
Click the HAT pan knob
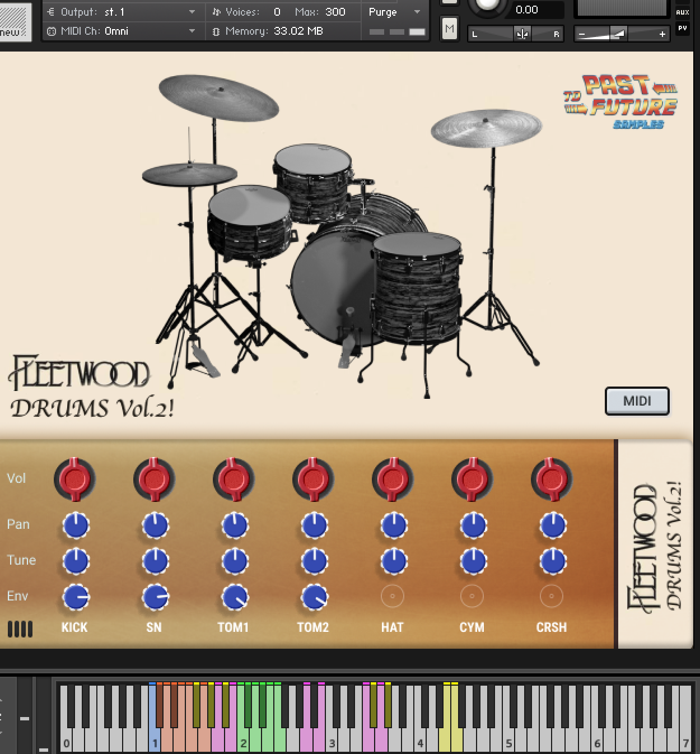coord(394,525)
